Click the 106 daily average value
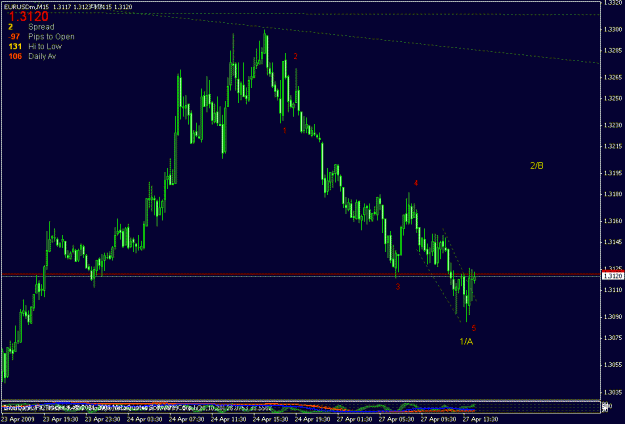This screenshot has height=424, width=625. point(15,57)
